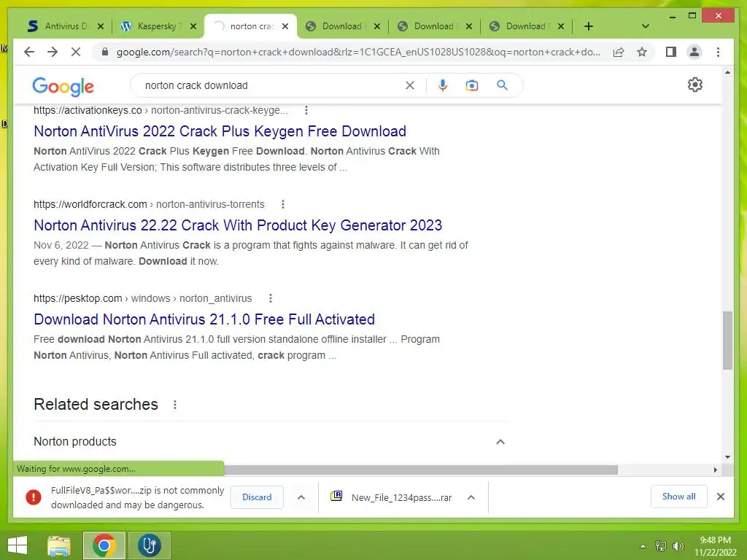Show all downloads
The width and height of the screenshot is (747, 560).
click(x=679, y=497)
